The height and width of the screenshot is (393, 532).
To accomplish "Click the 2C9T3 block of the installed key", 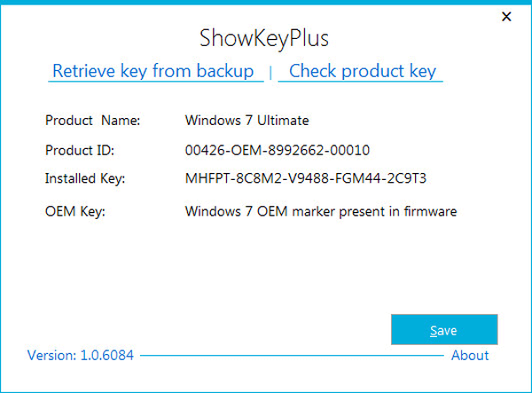I will pyautogui.click(x=410, y=179).
